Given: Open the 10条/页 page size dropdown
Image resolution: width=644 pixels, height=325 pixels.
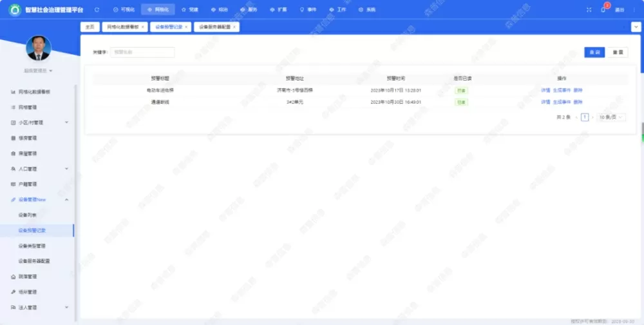Looking at the screenshot, I should tap(611, 117).
